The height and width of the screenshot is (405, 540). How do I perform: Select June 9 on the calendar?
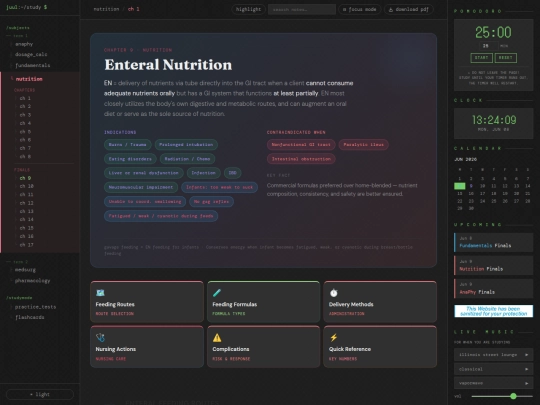pyautogui.click(x=471, y=186)
